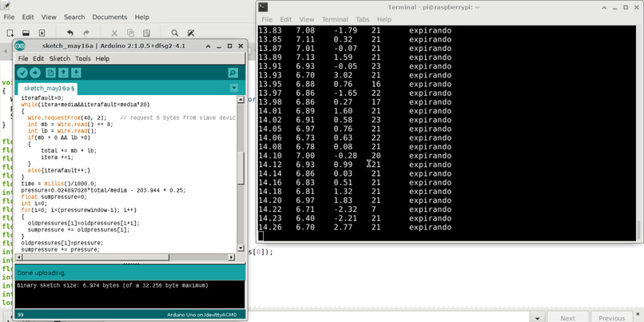Click the Previous search button
This screenshot has height=322, width=644.
click(611, 318)
